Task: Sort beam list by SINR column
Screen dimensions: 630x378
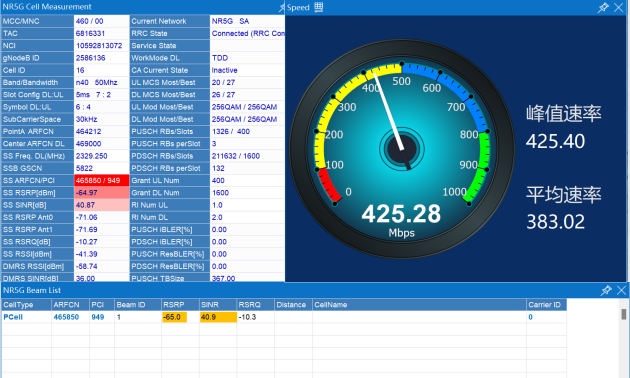Action: [218, 305]
